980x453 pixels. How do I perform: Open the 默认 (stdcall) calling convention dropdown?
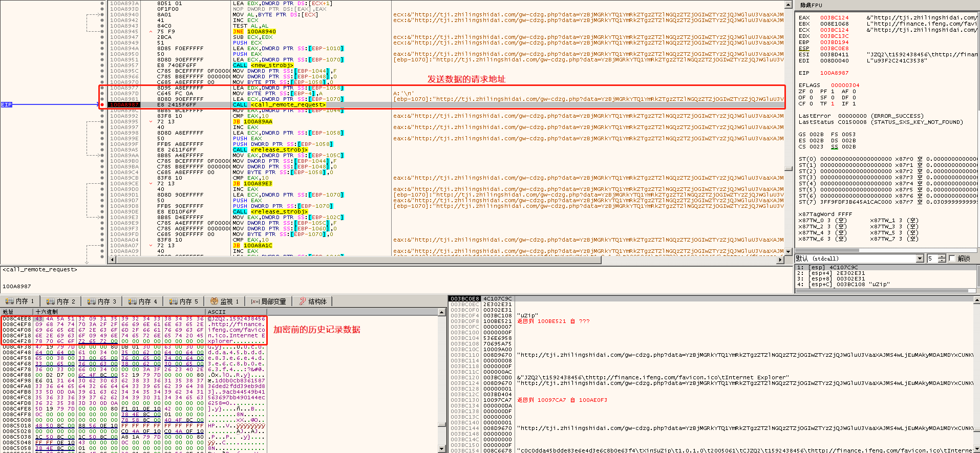tap(920, 258)
